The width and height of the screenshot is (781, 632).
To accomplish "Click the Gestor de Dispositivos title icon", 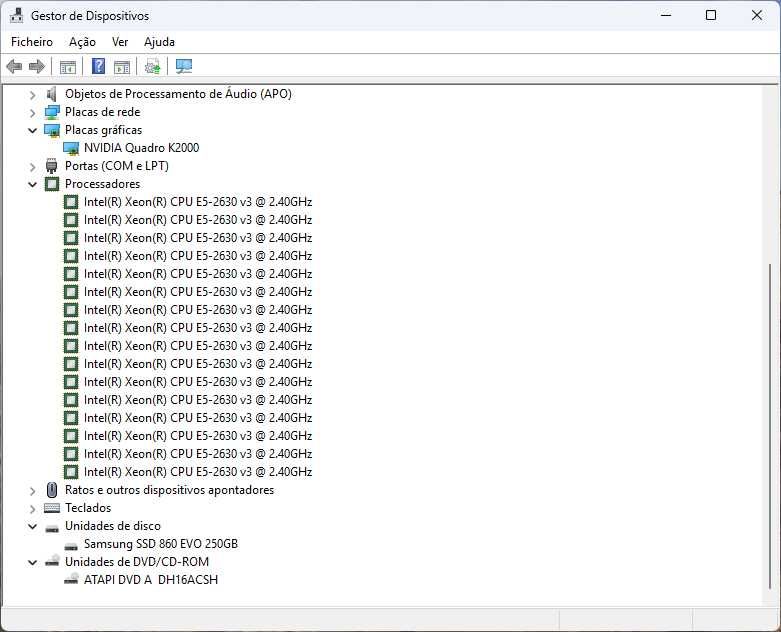I will tap(16, 15).
